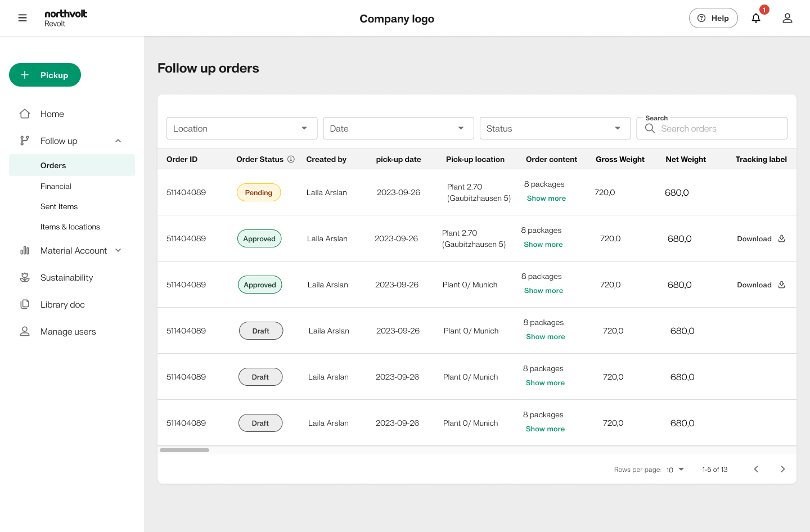Go to the previous page of orders

coord(756,469)
